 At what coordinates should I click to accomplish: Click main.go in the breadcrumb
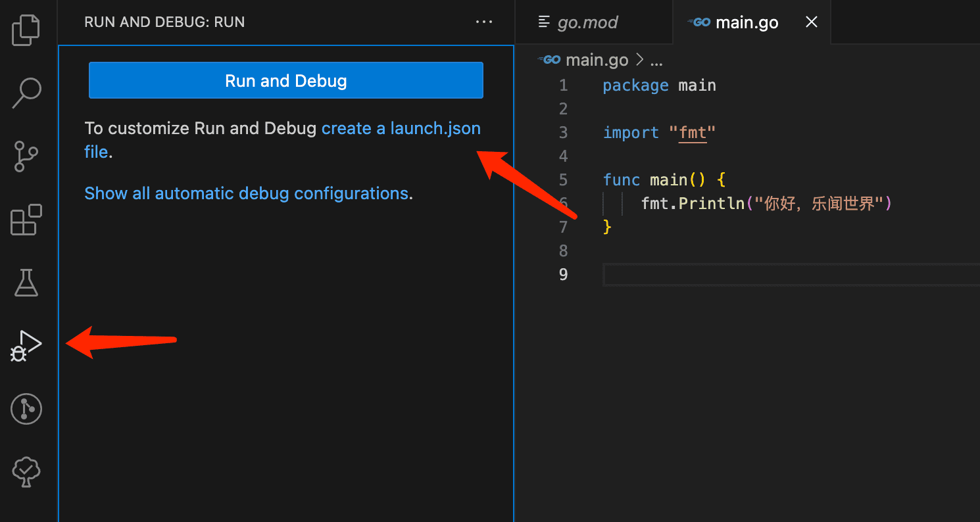point(597,60)
